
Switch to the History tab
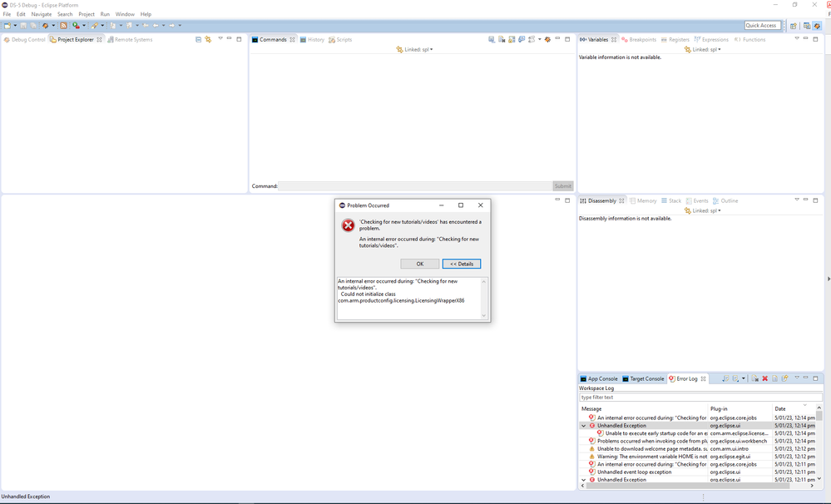click(312, 40)
